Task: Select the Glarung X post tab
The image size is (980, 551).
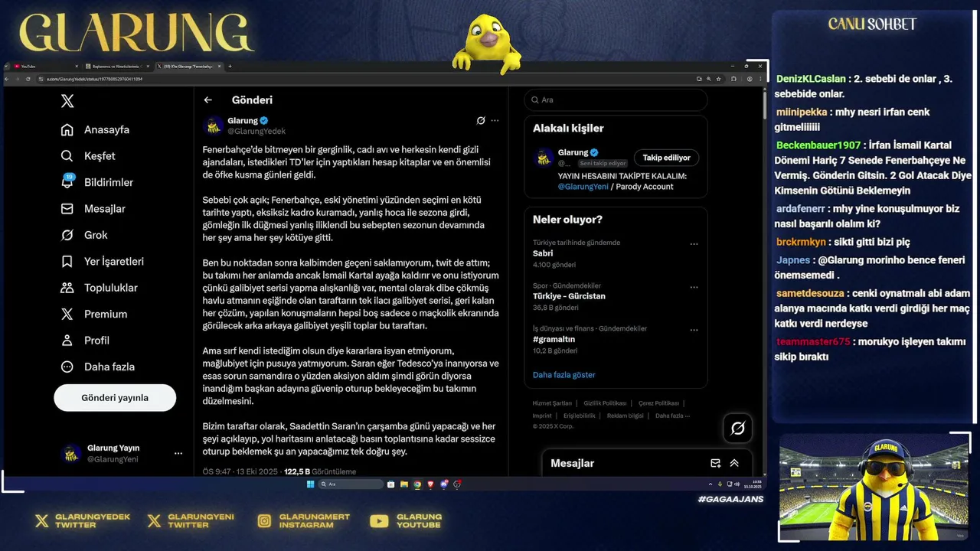Action: pyautogui.click(x=189, y=67)
